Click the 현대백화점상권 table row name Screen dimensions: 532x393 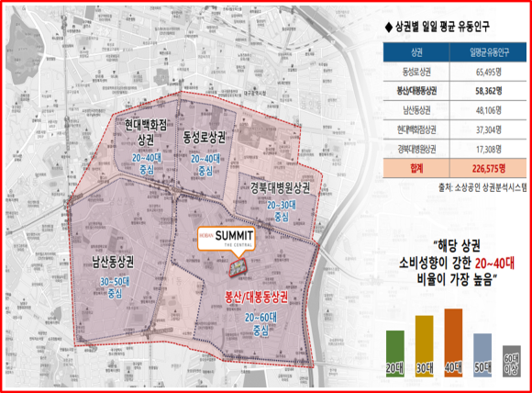click(416, 129)
